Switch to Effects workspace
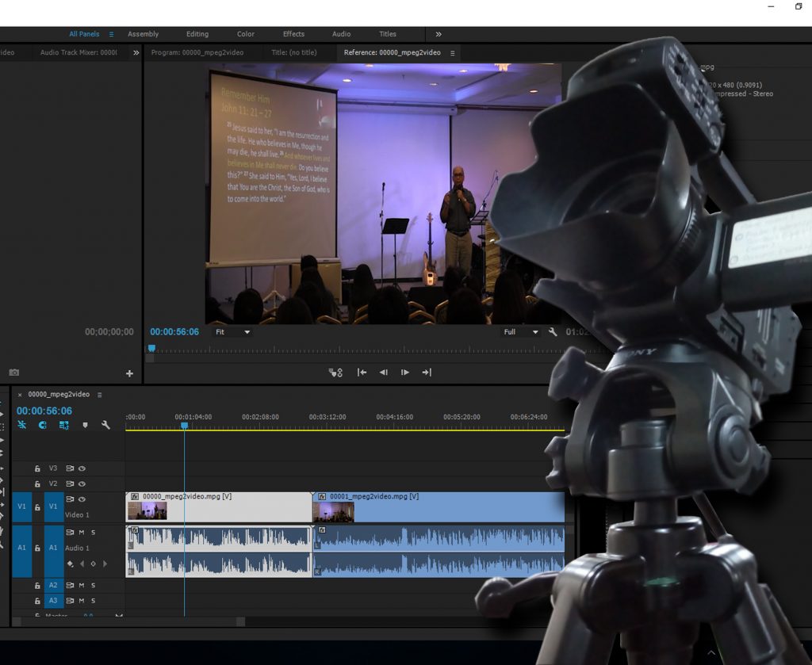The image size is (812, 665). [293, 34]
